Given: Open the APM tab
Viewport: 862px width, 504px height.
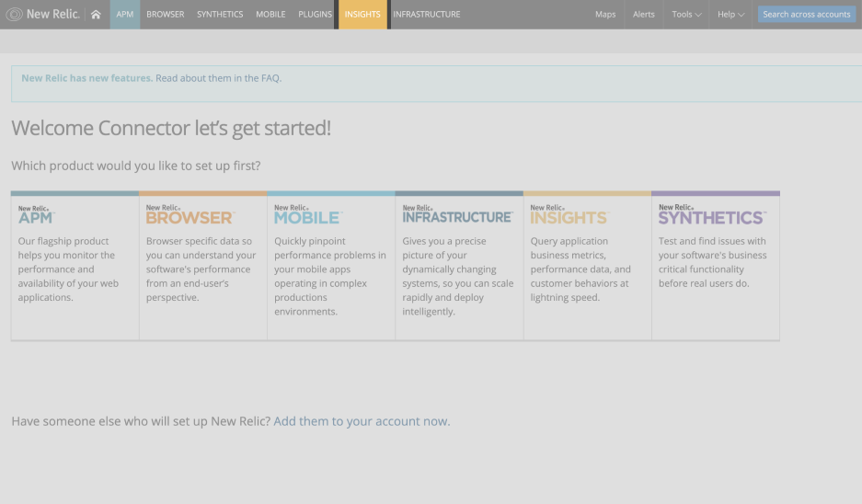Looking at the screenshot, I should coord(125,15).
